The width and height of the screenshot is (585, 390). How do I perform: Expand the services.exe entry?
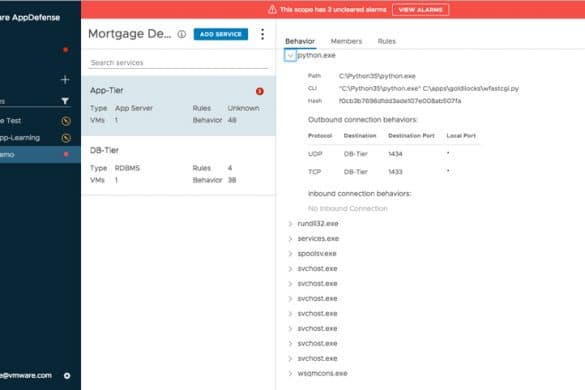tap(290, 238)
